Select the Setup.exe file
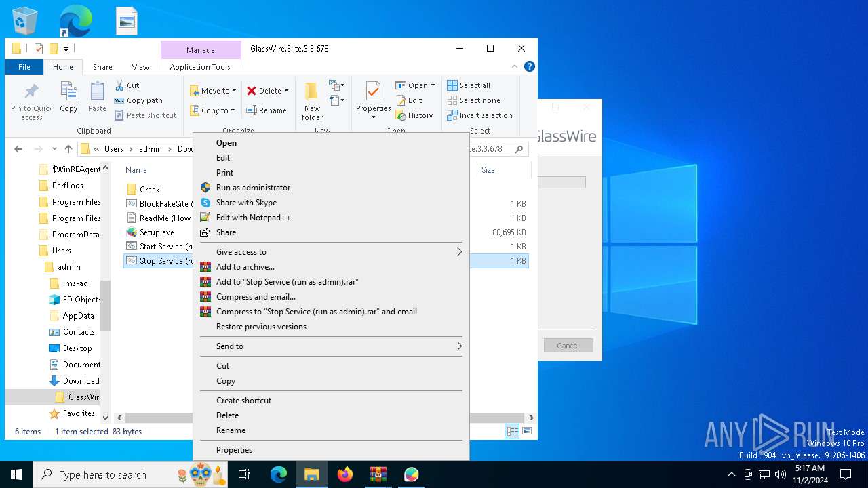The height and width of the screenshot is (488, 868). click(157, 232)
